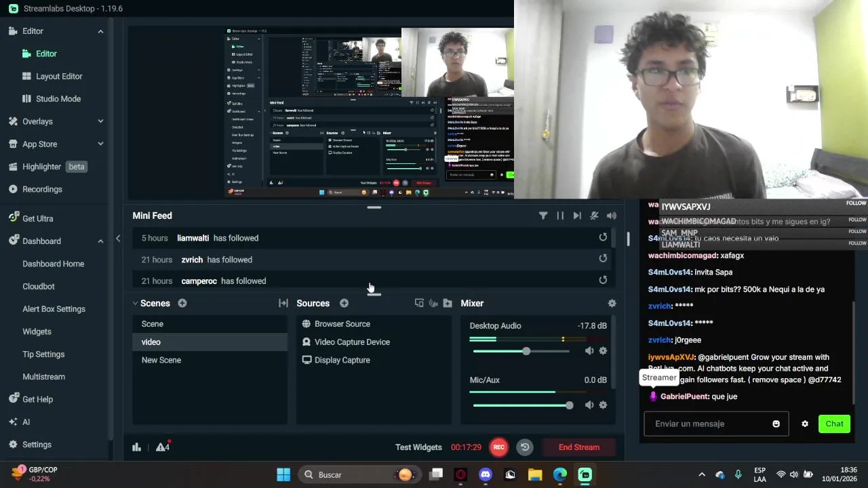Open the chat settings gear

click(805, 424)
